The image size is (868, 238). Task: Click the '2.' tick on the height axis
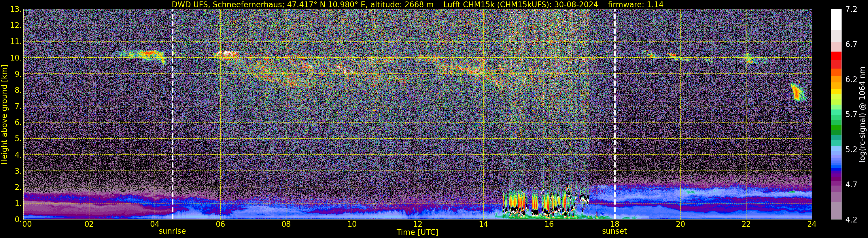[x=18, y=188]
